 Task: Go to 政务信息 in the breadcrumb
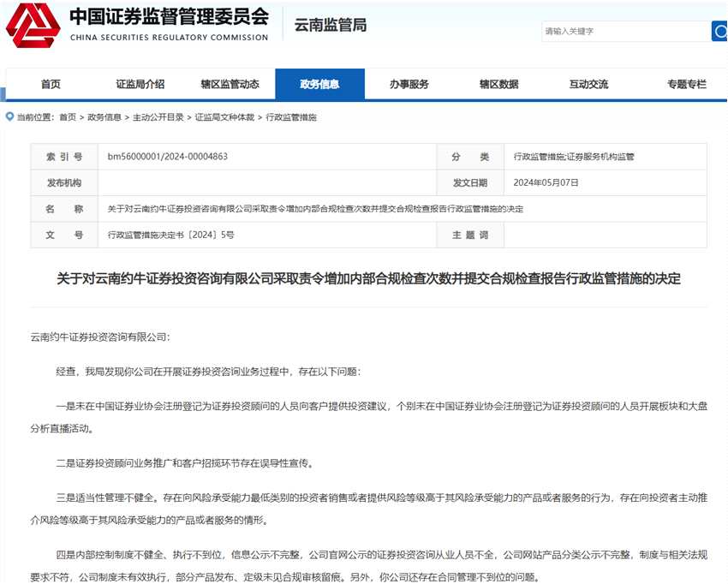pos(104,117)
